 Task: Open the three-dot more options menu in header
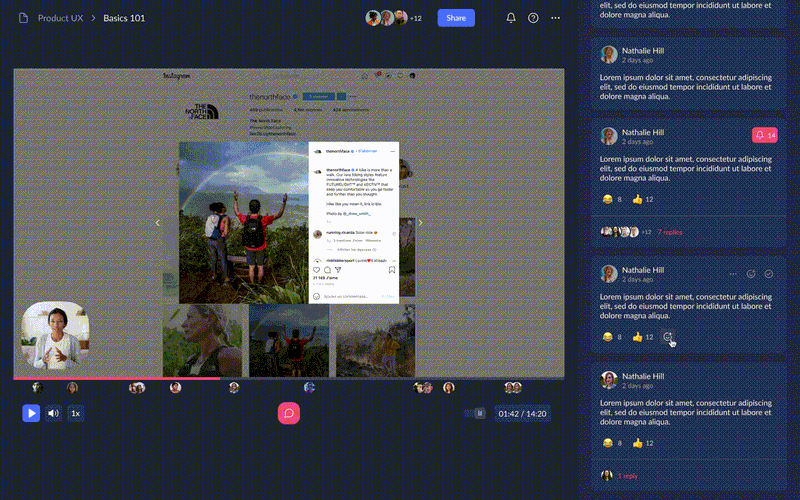[x=556, y=18]
